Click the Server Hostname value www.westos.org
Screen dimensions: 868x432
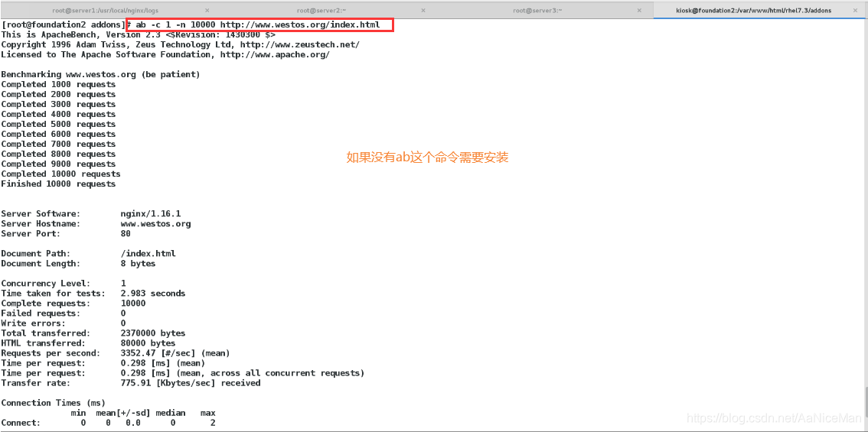155,224
